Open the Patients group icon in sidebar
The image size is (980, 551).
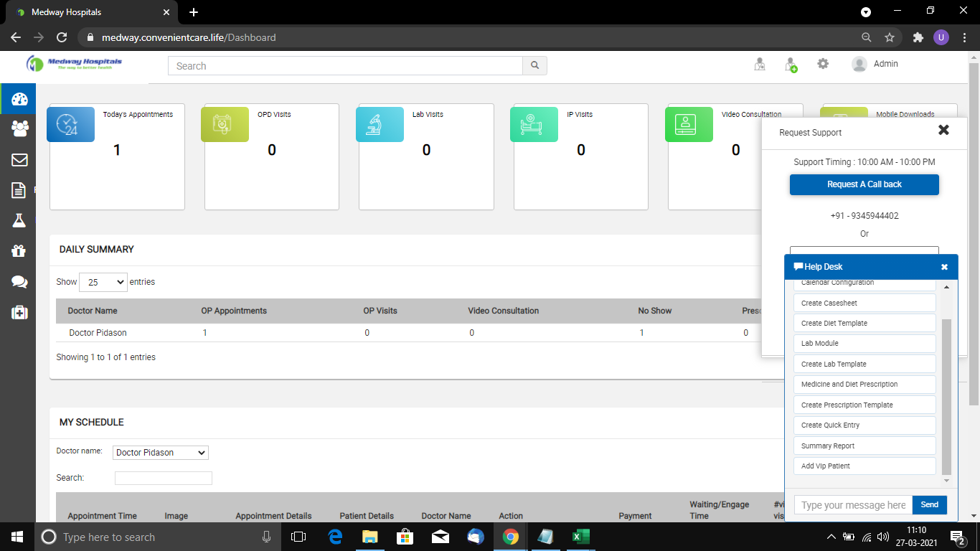[x=19, y=129]
